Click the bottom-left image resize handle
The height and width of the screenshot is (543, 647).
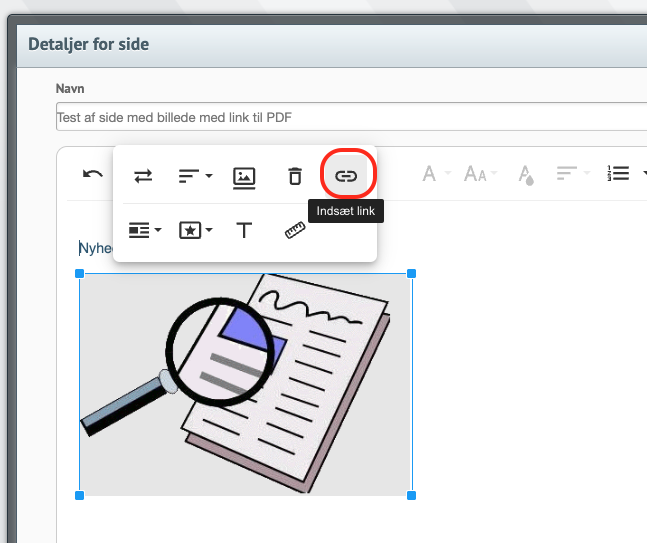80,495
